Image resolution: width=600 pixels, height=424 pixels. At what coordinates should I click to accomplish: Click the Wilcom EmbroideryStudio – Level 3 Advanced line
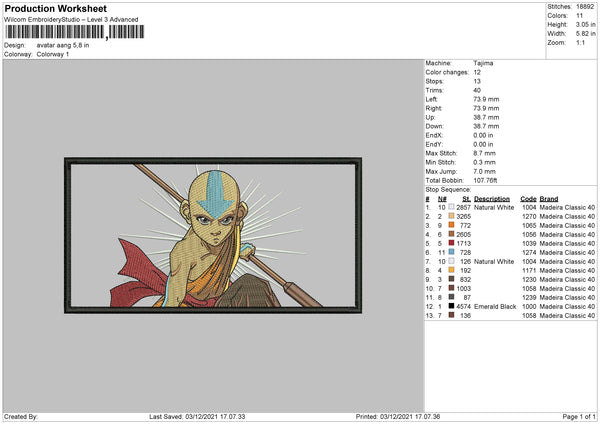(71, 20)
